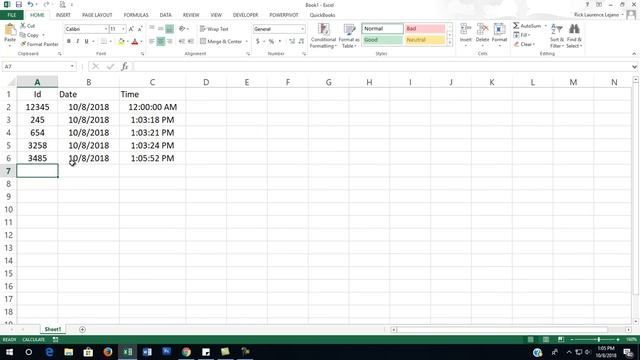Click the Insert cells icon
The image size is (640, 360).
tap(465, 30)
